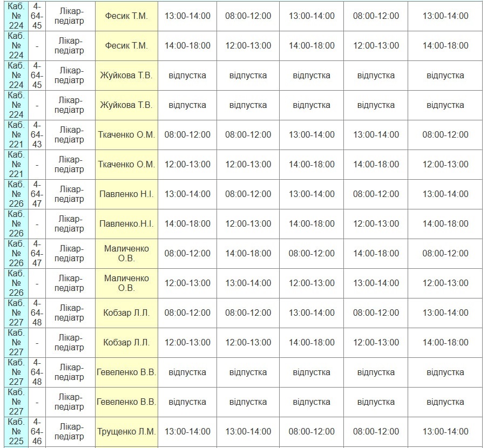Image resolution: width=487 pixels, height=448 pixels.
Task: Select phone 4-64-48 in Кобзар Л.Л. row
Action: coord(37,313)
